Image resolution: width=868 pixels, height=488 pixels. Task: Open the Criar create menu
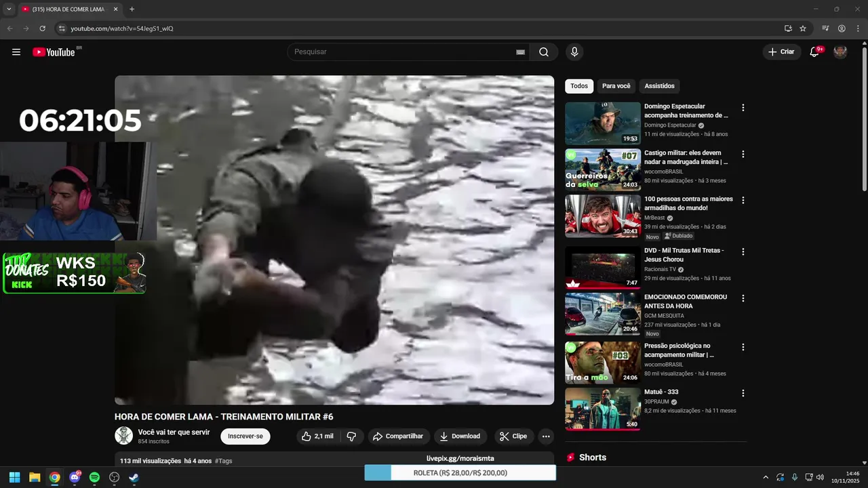(x=781, y=52)
